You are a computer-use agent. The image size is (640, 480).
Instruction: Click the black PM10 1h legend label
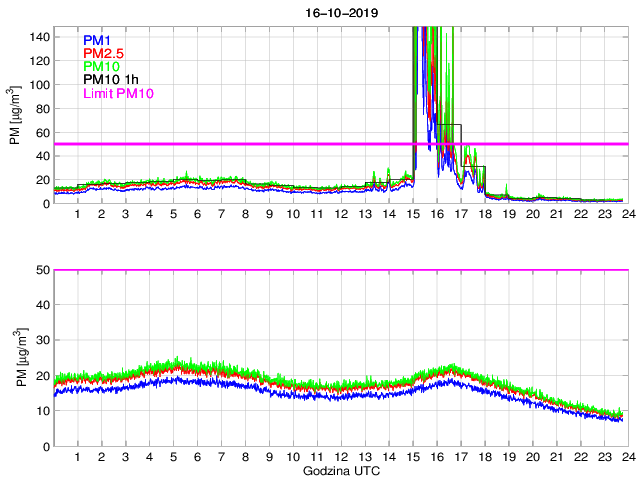(109, 79)
